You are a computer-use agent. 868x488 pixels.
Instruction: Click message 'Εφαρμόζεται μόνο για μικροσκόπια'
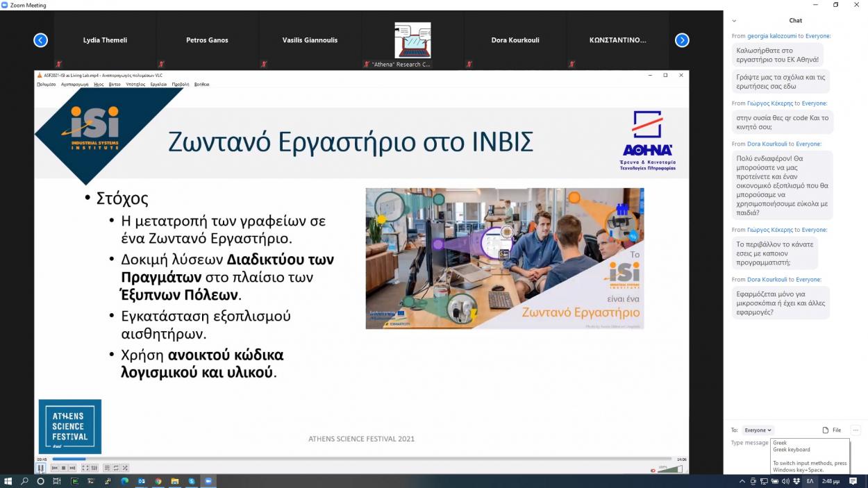781,303
